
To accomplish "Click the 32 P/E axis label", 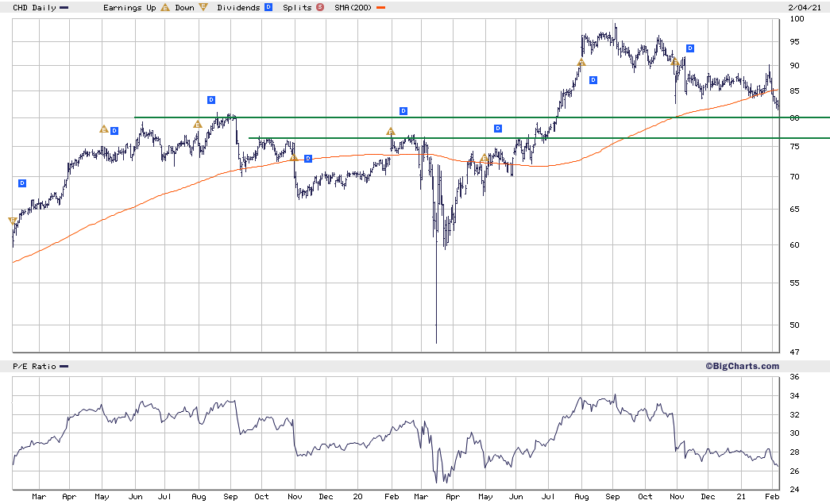I will tap(794, 414).
